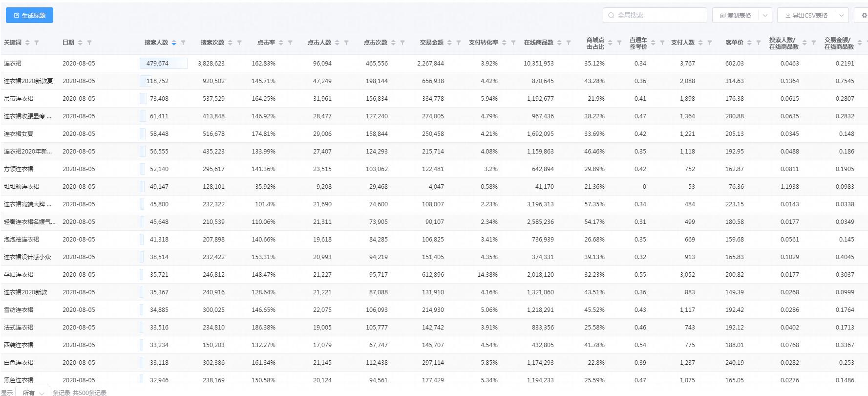Filter the 关键词 column
The image size is (868, 396).
[37, 43]
